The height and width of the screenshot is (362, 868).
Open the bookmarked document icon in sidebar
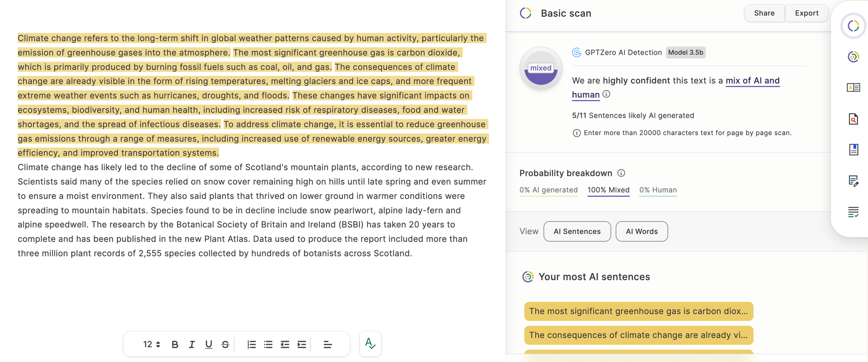853,149
